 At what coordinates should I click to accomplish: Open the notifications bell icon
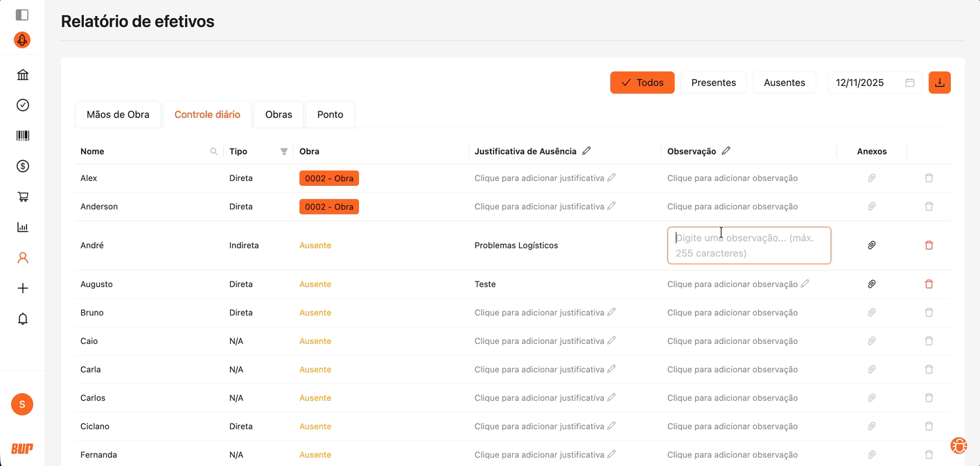23,319
